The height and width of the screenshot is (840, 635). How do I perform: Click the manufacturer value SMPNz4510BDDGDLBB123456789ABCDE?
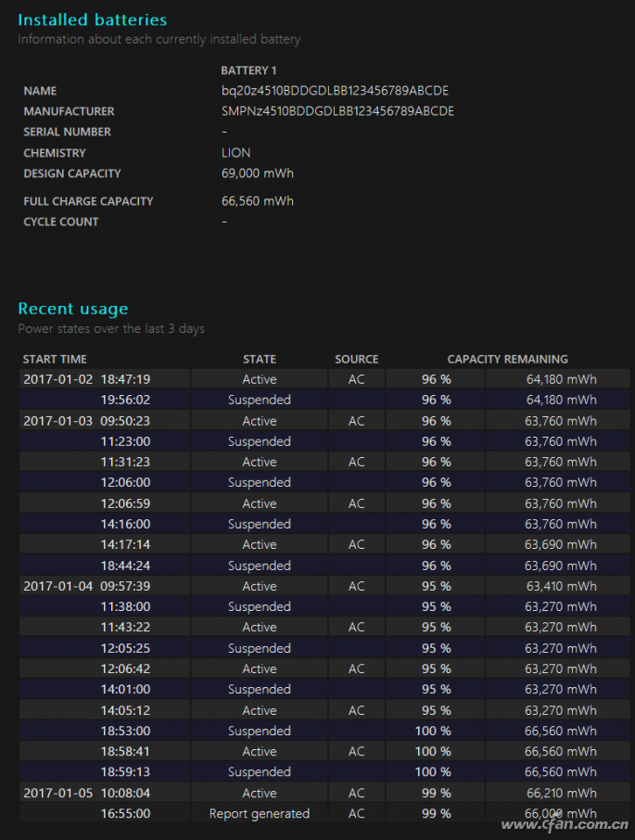[x=337, y=111]
